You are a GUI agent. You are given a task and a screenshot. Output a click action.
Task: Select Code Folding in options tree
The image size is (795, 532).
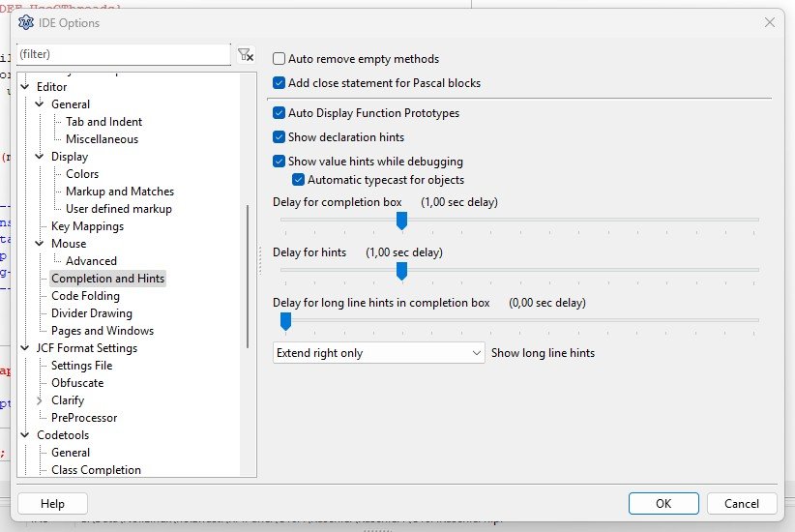(85, 296)
